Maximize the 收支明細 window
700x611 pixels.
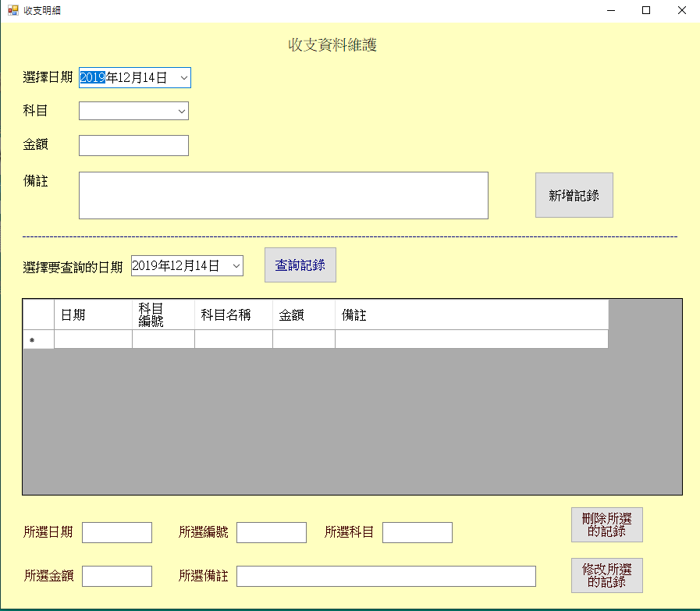click(646, 10)
